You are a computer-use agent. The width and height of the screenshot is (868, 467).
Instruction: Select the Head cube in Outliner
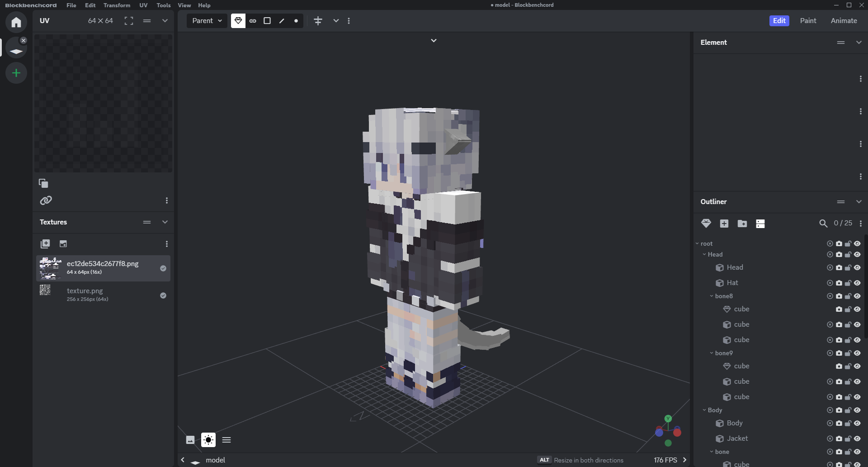pos(735,267)
